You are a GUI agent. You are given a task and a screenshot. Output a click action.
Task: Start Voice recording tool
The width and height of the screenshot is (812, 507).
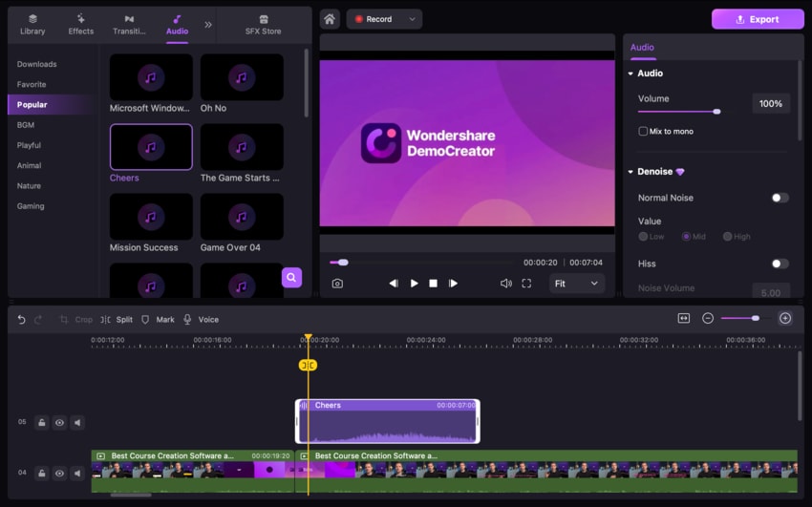tap(202, 320)
